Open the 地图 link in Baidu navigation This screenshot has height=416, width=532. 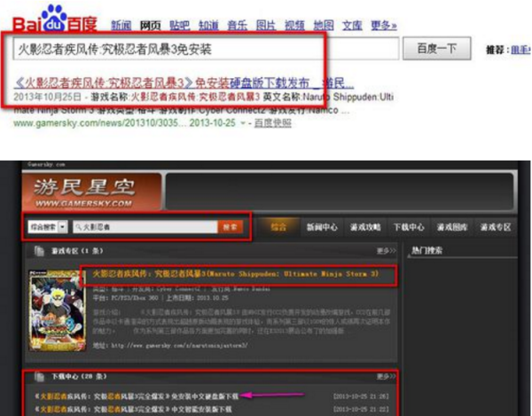coord(324,26)
